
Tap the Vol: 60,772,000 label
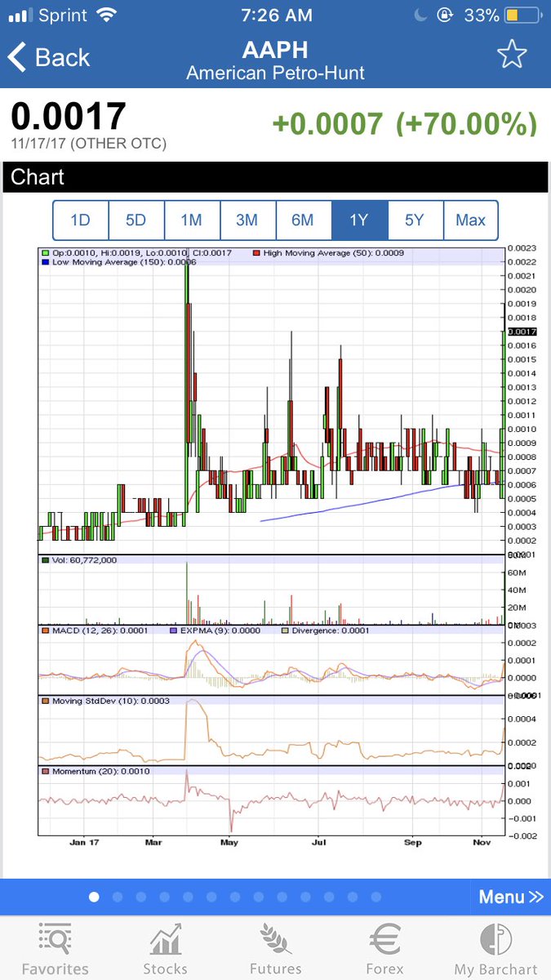pos(84,560)
